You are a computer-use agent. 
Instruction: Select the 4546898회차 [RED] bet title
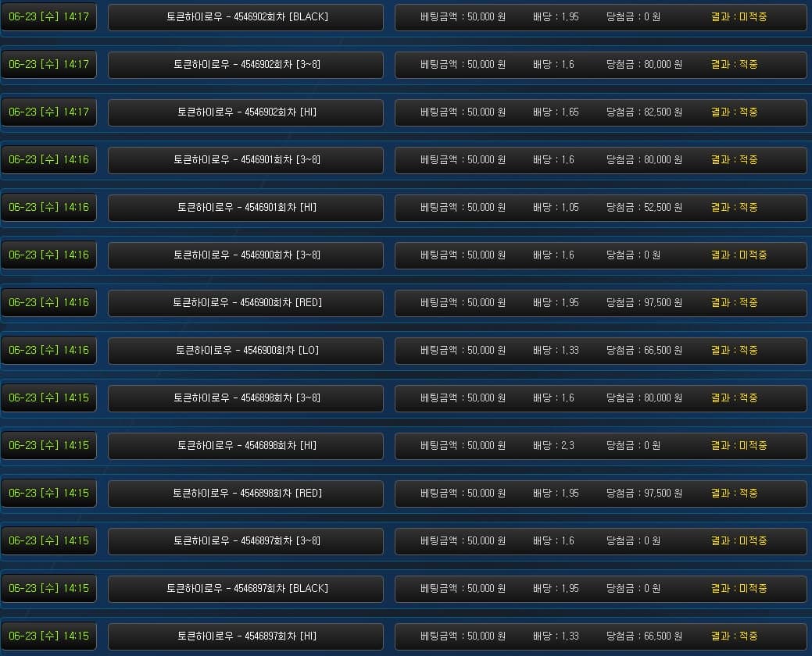tap(245, 494)
